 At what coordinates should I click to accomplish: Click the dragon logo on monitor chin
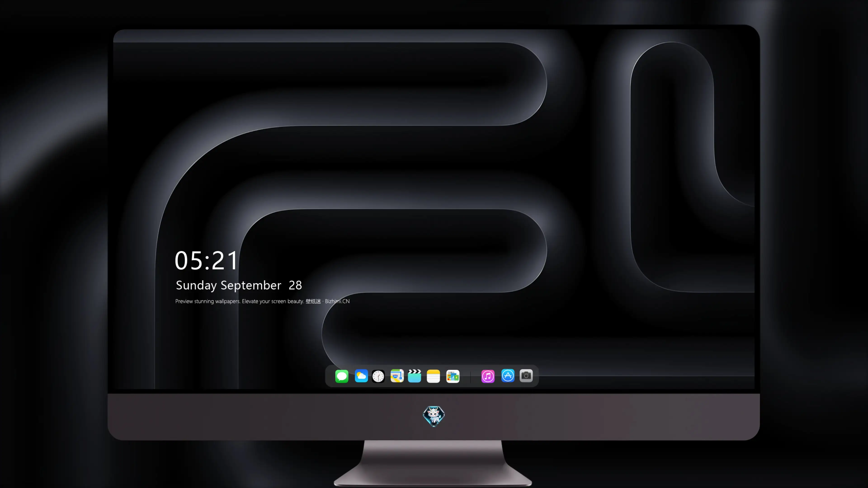point(434,416)
